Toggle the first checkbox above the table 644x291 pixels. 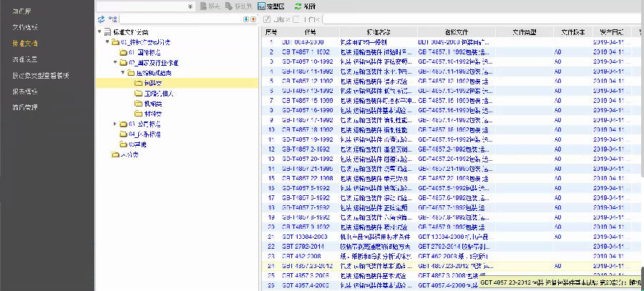pos(267,19)
